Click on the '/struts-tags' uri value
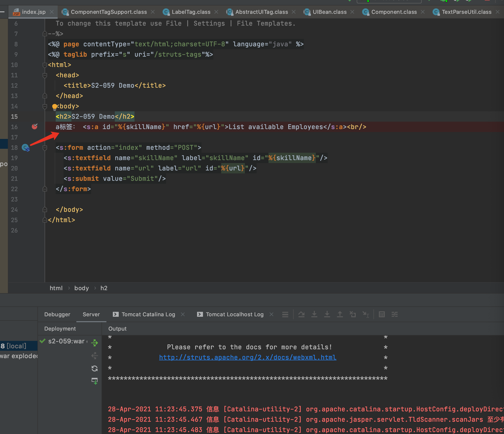The image size is (504, 434). pos(178,54)
